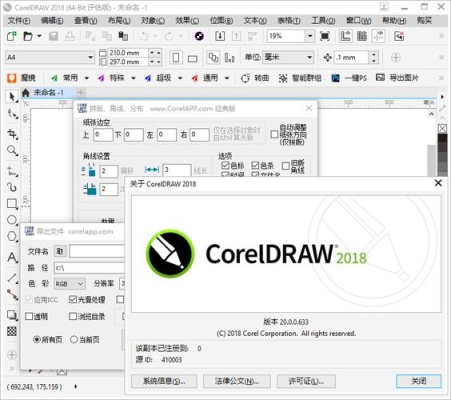Select the Polygon tool

coord(12,236)
